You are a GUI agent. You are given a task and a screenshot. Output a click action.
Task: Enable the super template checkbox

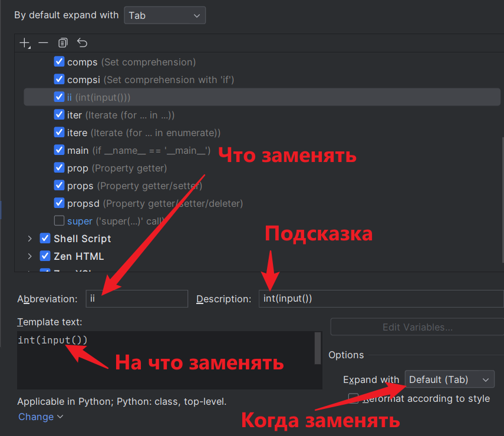point(59,221)
